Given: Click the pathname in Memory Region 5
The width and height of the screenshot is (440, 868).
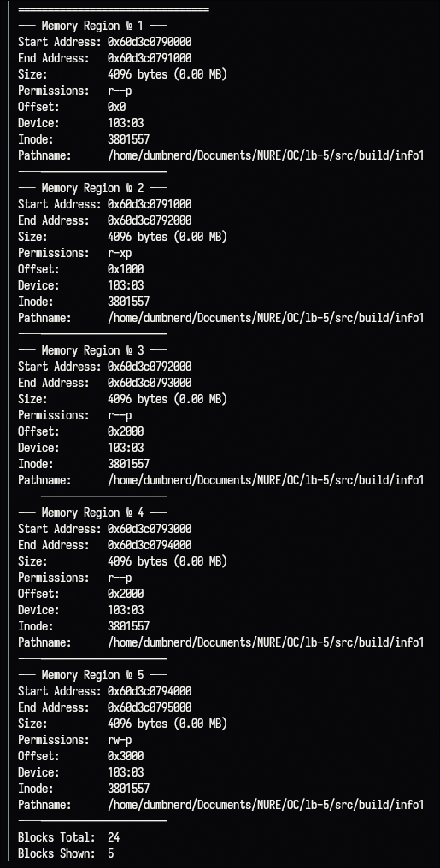Looking at the screenshot, I should tap(266, 805).
